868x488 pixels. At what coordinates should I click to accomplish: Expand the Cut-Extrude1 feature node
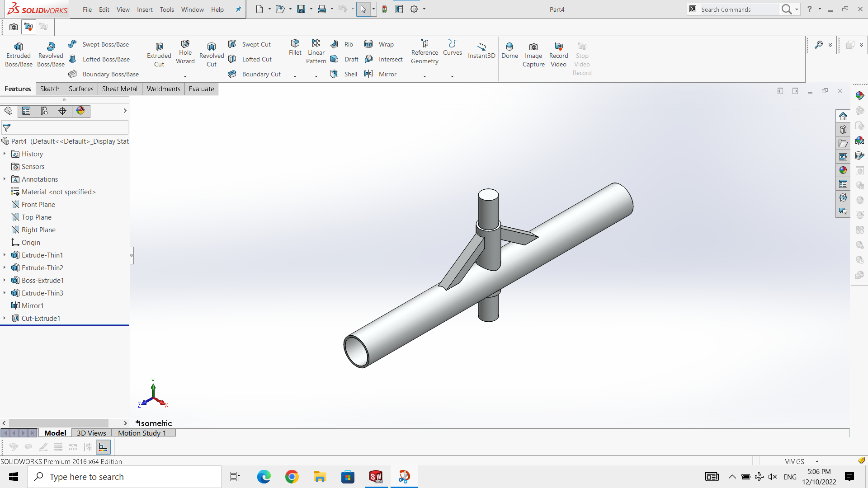point(5,319)
